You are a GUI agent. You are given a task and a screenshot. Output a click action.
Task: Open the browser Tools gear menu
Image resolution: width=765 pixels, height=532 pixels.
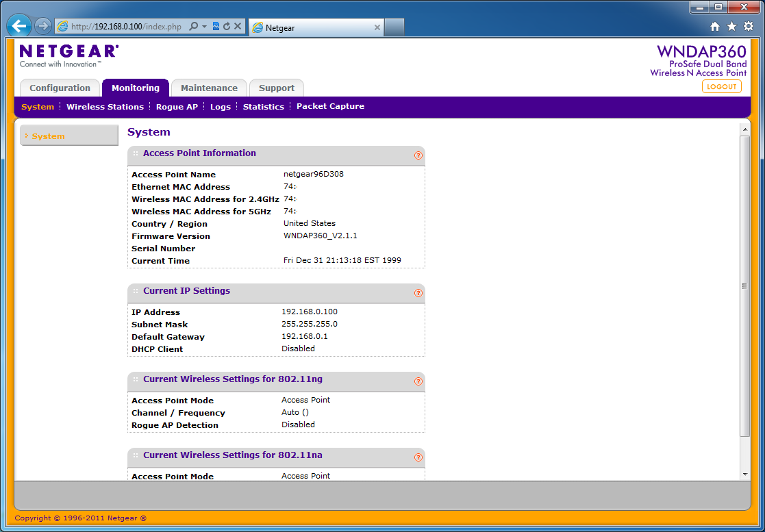coord(749,27)
